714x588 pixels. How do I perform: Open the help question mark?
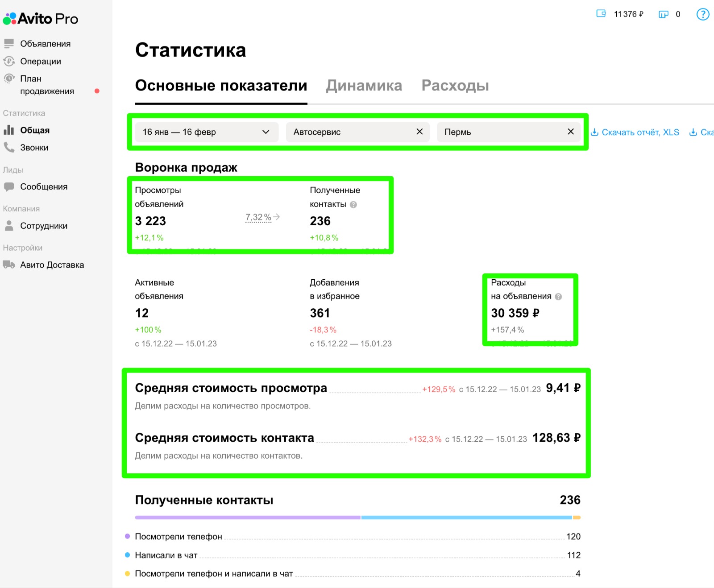[x=703, y=14]
